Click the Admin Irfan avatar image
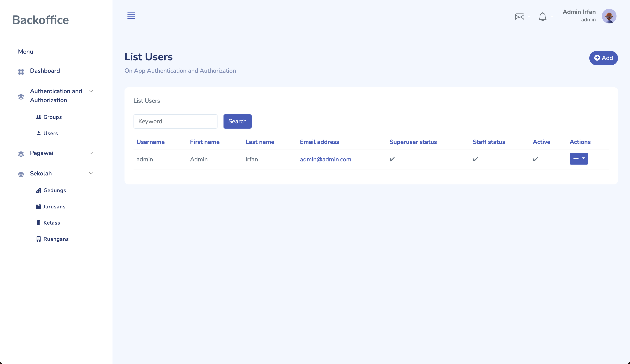The width and height of the screenshot is (630, 364). tap(609, 16)
